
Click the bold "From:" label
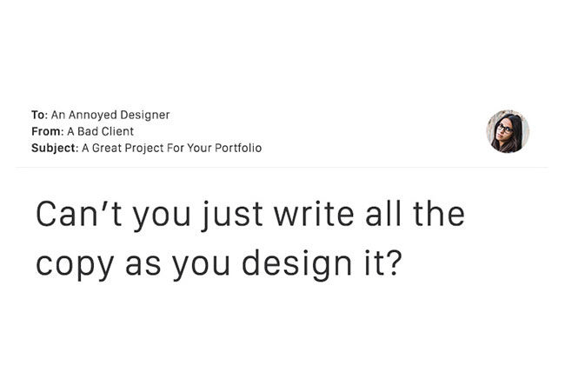[47, 131]
